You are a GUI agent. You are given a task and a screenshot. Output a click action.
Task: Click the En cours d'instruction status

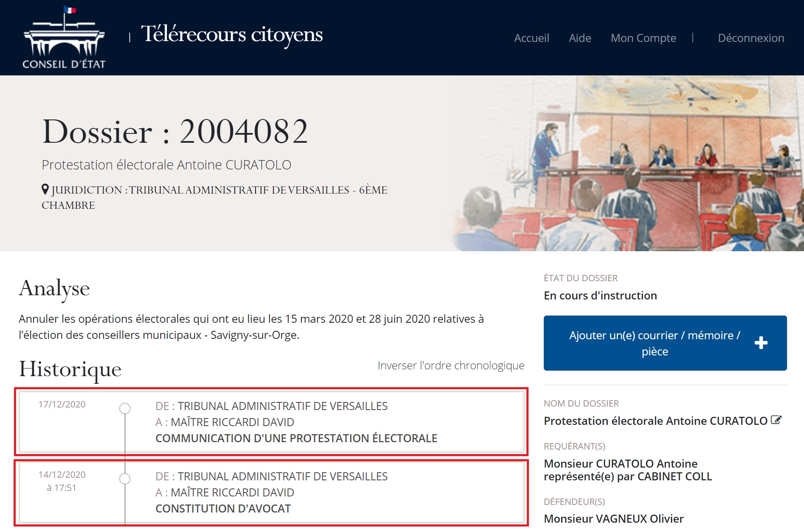(x=600, y=296)
